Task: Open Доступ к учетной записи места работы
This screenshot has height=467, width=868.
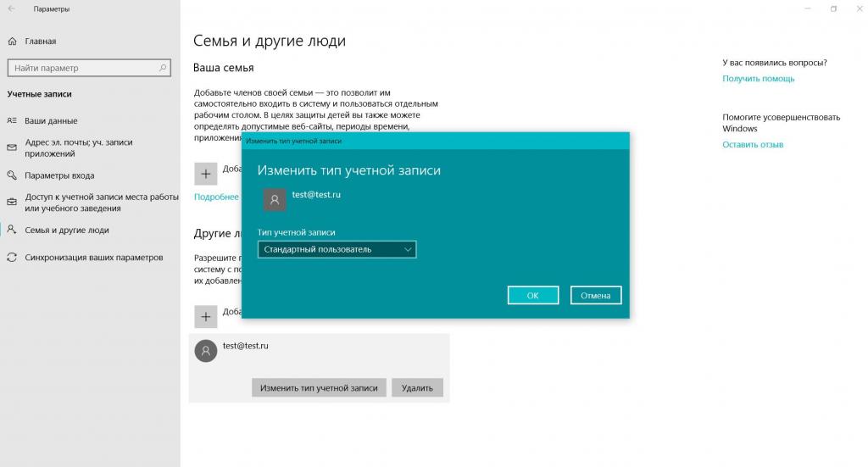Action: pos(102,203)
